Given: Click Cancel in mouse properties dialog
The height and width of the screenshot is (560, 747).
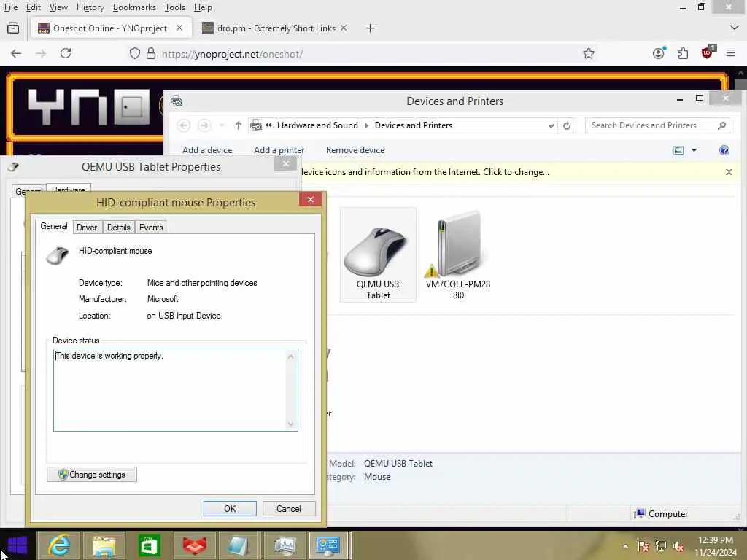Looking at the screenshot, I should click(x=289, y=508).
